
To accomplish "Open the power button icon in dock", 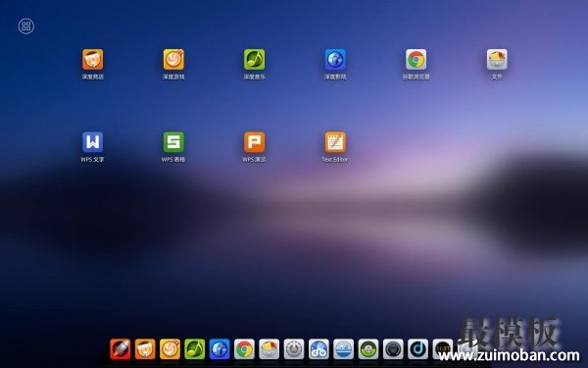I will click(x=294, y=349).
